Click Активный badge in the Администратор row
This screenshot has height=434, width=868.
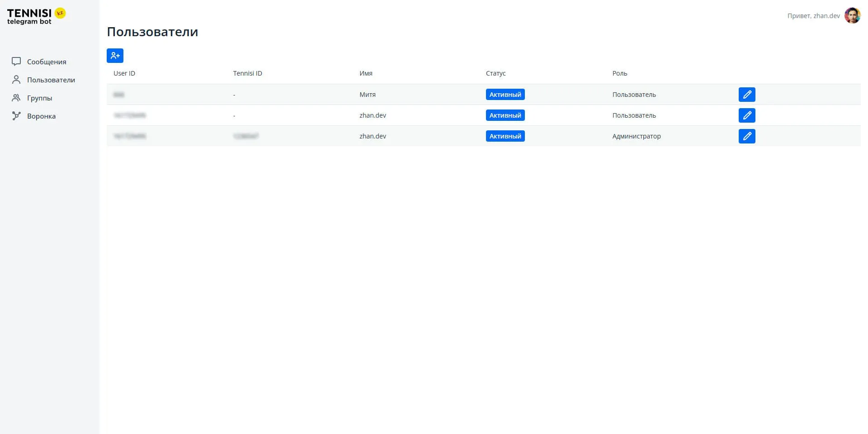(505, 136)
